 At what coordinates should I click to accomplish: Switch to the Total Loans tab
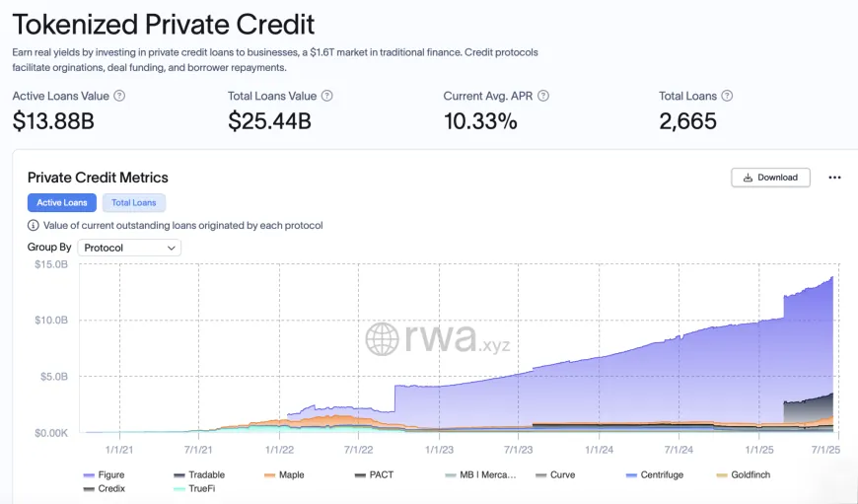click(134, 202)
